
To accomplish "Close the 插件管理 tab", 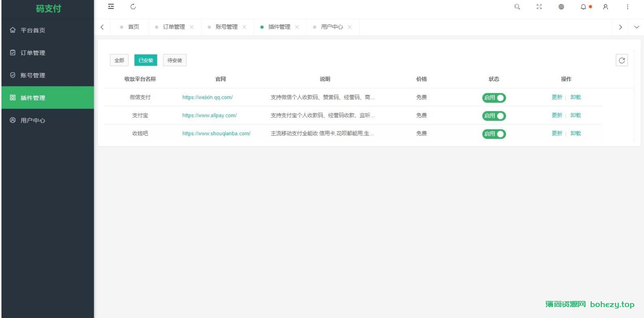I will pyautogui.click(x=297, y=27).
